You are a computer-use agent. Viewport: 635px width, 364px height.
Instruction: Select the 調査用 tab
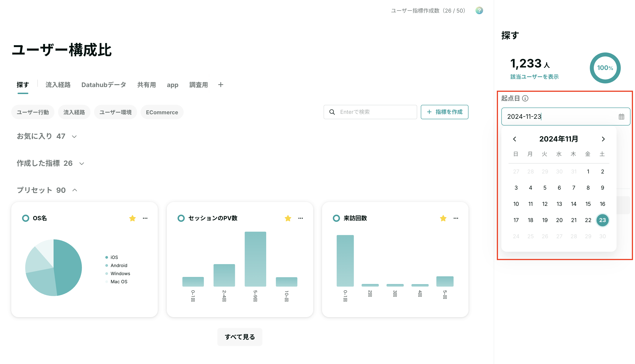[198, 85]
